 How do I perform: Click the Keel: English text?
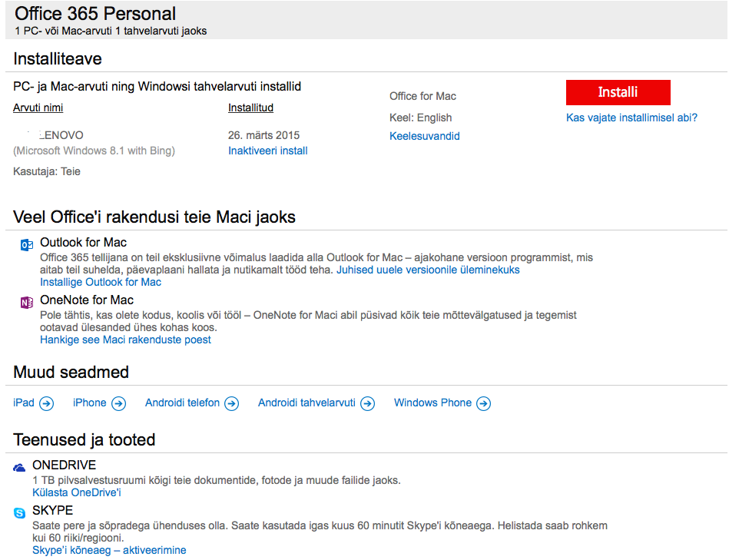(x=421, y=118)
